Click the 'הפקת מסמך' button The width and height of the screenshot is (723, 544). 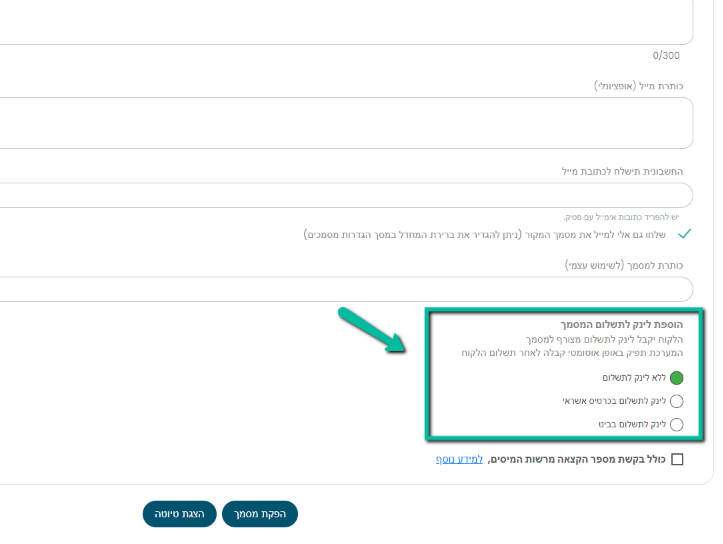pyautogui.click(x=260, y=514)
